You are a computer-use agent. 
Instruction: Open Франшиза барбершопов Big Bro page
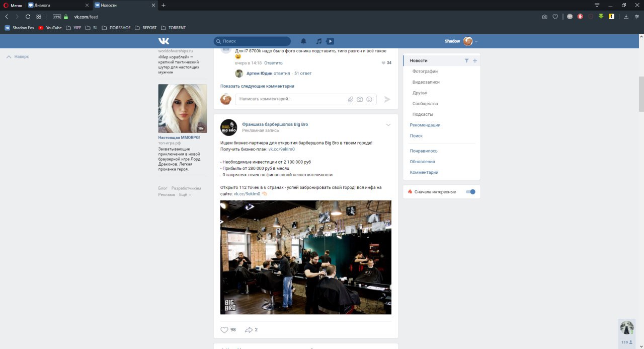click(275, 124)
